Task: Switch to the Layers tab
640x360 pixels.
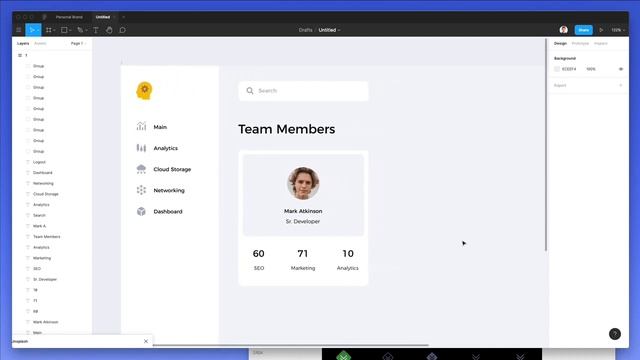Action: [23, 43]
